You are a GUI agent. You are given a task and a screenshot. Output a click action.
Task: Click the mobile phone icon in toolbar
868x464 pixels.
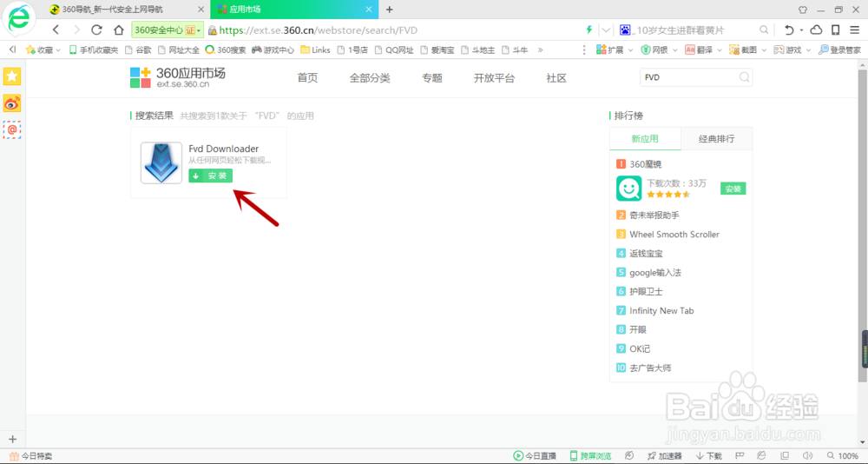(836, 30)
